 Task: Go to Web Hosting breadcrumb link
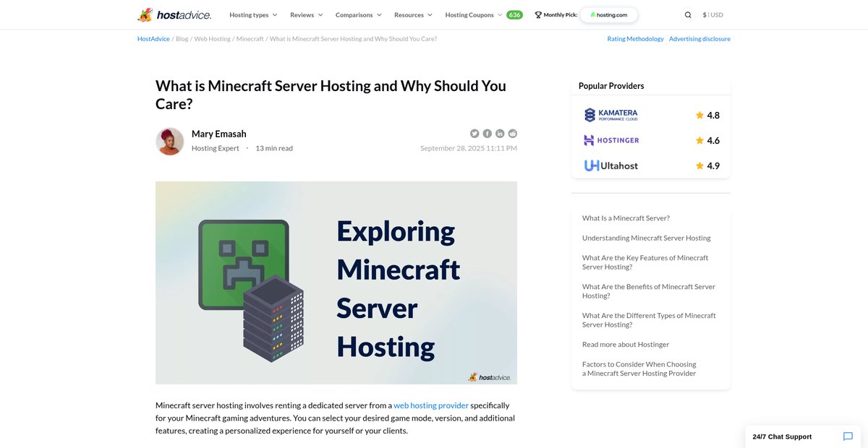coord(212,39)
